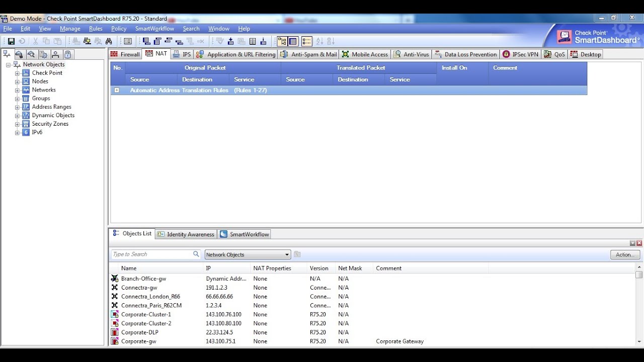Image resolution: width=644 pixels, height=362 pixels.
Task: Click the IPS tab icon
Action: coord(176,54)
